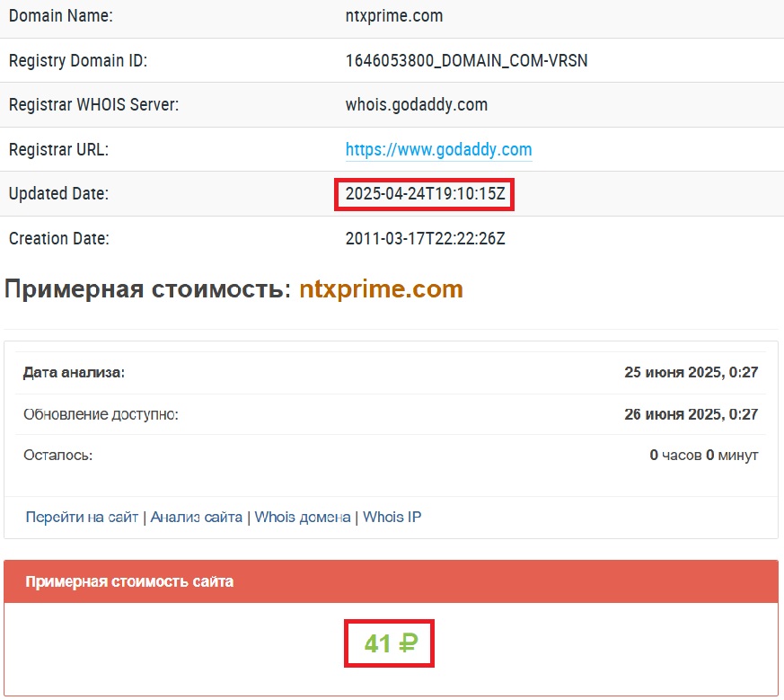The height and width of the screenshot is (700, 784).
Task: Click the 'Перейти на сайт' link
Action: (x=82, y=517)
